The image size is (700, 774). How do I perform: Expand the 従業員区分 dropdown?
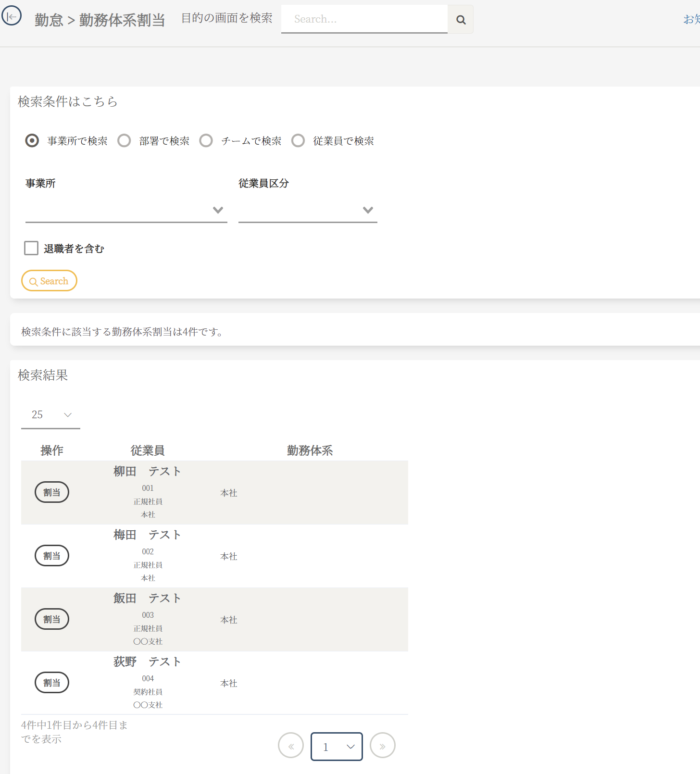308,210
